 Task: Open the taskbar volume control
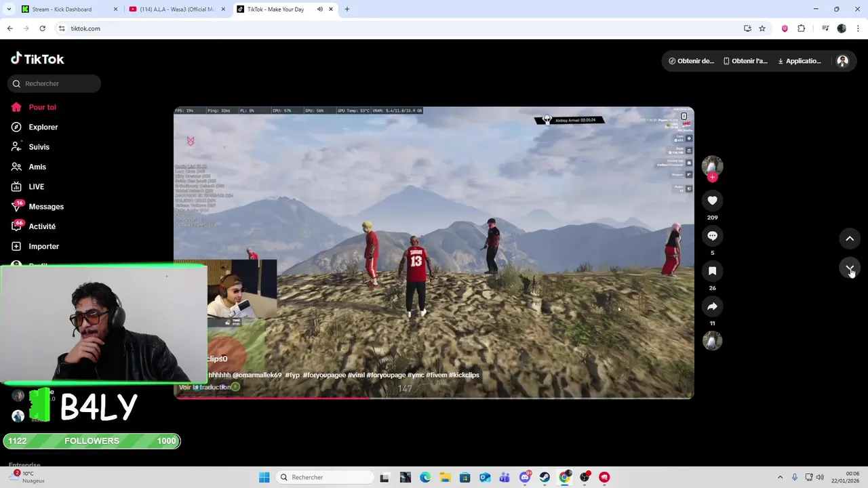coord(819,477)
